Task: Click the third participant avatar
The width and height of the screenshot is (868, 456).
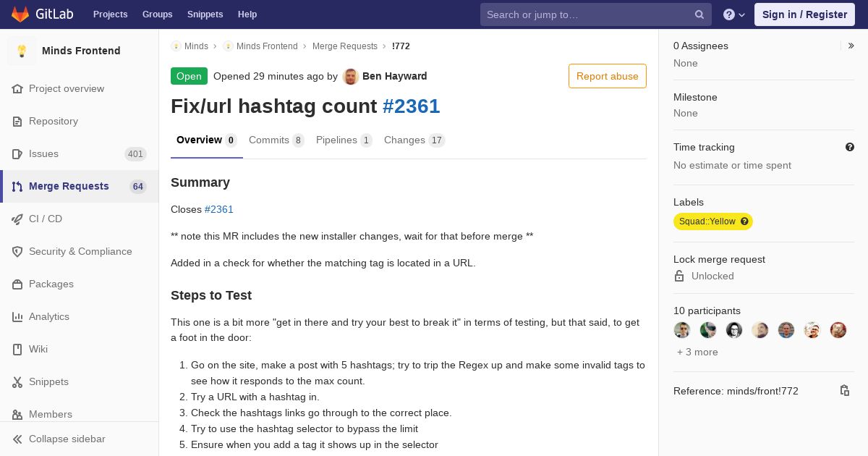Action: tap(734, 330)
